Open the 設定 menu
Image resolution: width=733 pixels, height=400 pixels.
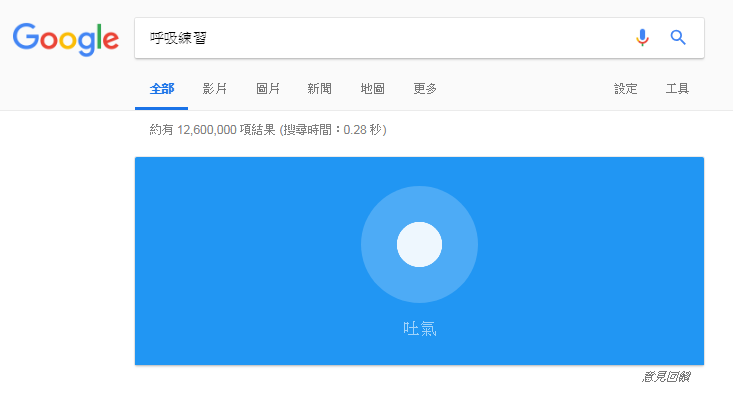pyautogui.click(x=625, y=89)
